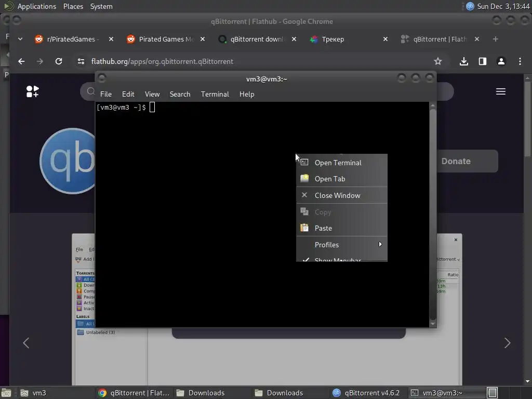Close the screenshot preview X
This screenshot has width=532, height=399.
[x=456, y=240]
